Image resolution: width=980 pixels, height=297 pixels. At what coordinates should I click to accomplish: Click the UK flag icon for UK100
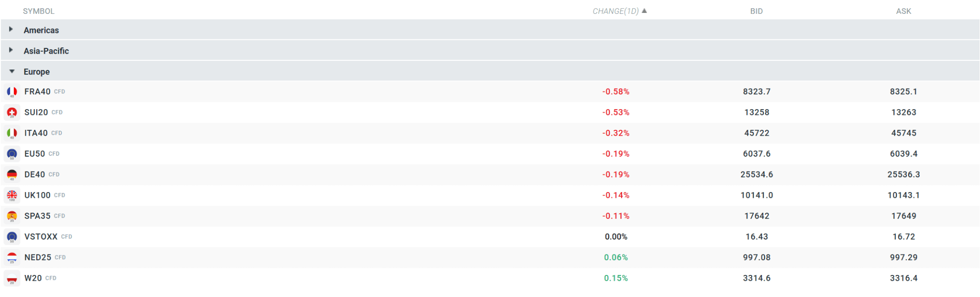click(12, 195)
